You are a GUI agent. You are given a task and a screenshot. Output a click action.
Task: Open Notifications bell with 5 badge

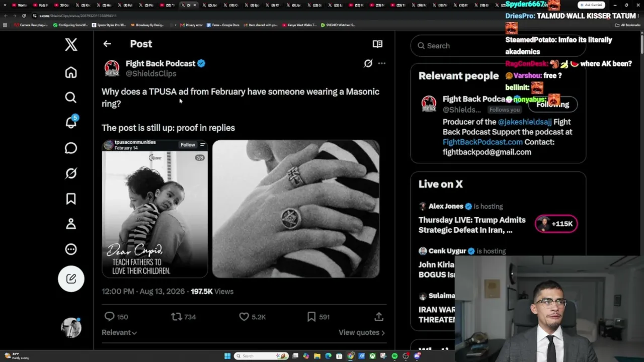pyautogui.click(x=71, y=122)
